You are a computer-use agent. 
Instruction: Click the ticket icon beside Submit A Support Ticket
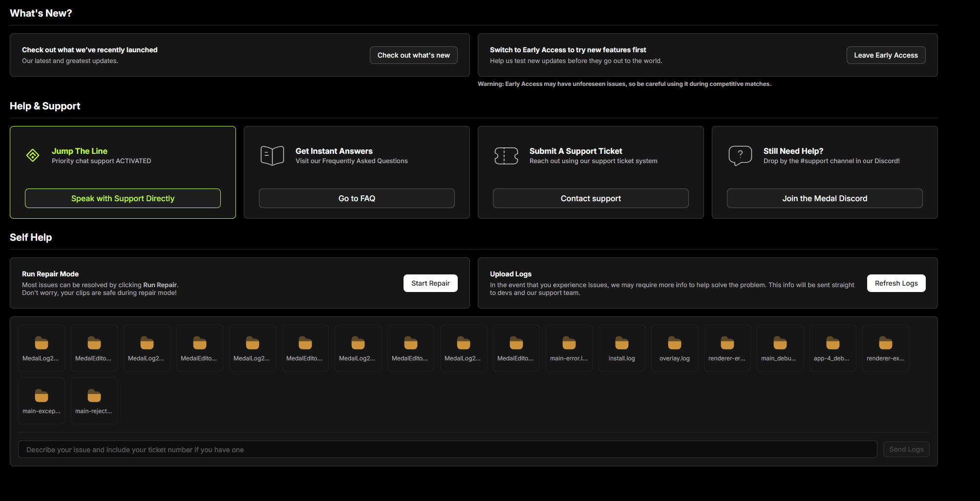coord(506,156)
